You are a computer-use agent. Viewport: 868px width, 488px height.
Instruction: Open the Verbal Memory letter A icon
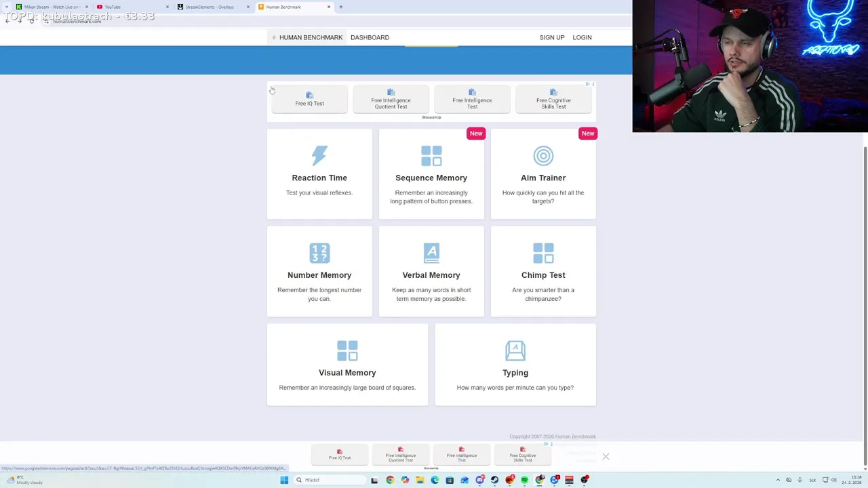pyautogui.click(x=431, y=253)
